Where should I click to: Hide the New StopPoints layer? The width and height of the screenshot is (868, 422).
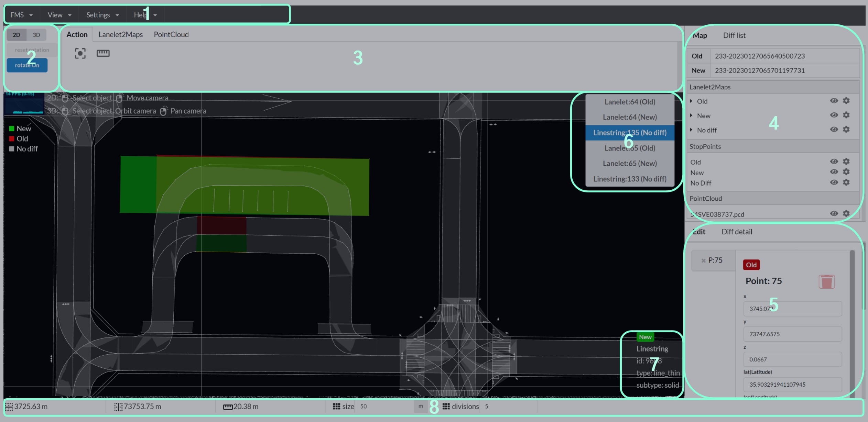[834, 172]
